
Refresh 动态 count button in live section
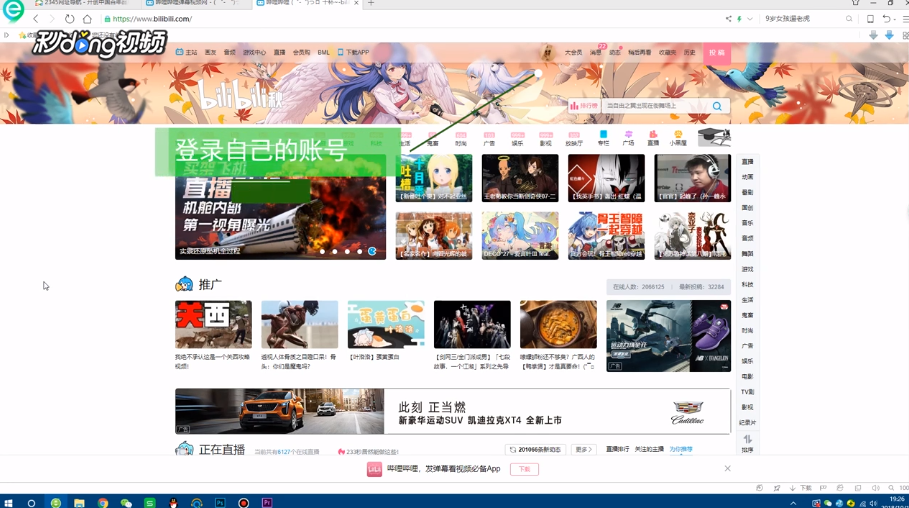pyautogui.click(x=535, y=449)
